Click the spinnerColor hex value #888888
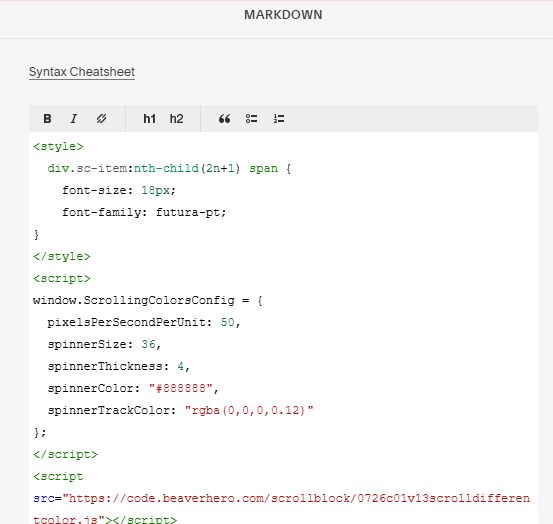Viewport: 553px width, 524px height. (181, 388)
